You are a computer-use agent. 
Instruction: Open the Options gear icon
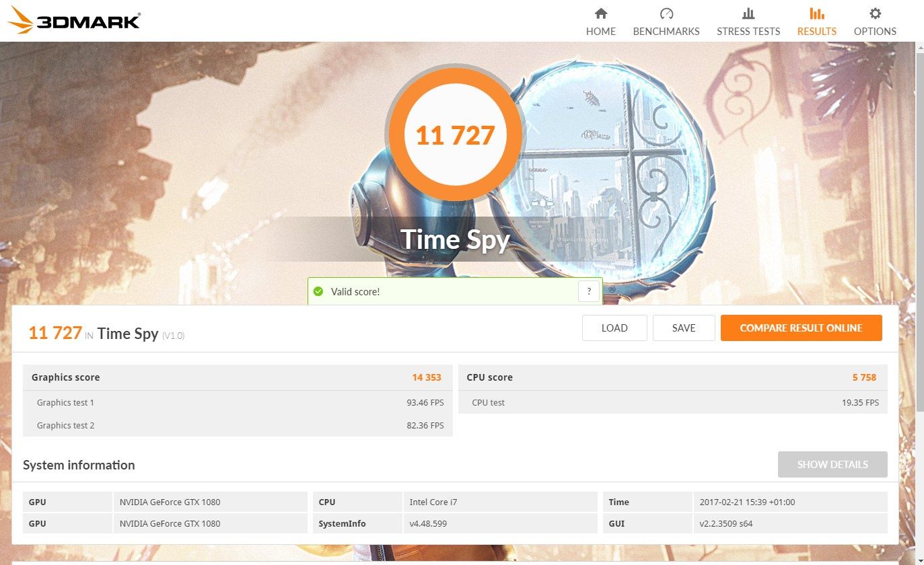tap(875, 13)
